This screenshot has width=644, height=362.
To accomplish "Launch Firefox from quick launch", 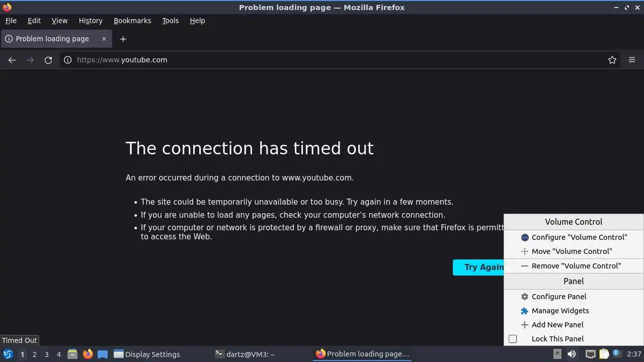I will point(88,354).
